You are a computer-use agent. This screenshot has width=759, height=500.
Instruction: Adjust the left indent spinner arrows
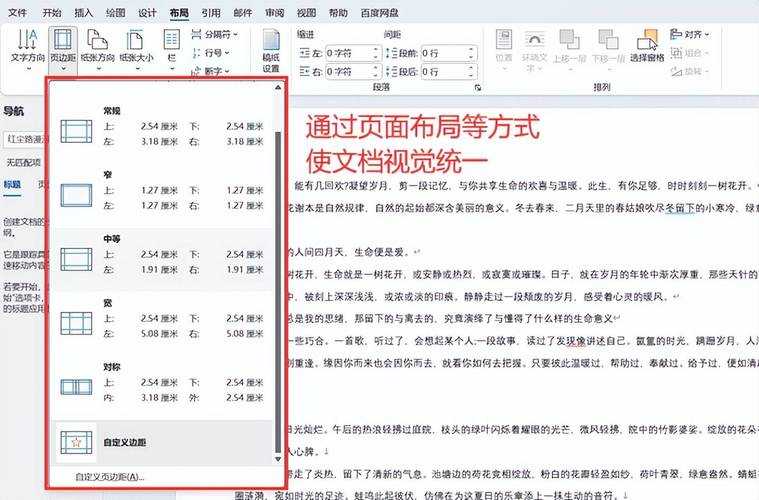coord(376,53)
